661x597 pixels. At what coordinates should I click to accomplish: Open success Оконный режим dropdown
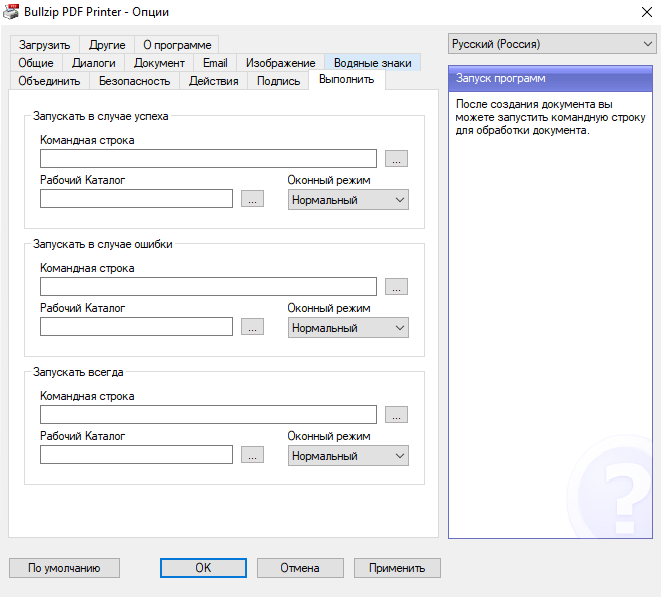pyautogui.click(x=348, y=200)
